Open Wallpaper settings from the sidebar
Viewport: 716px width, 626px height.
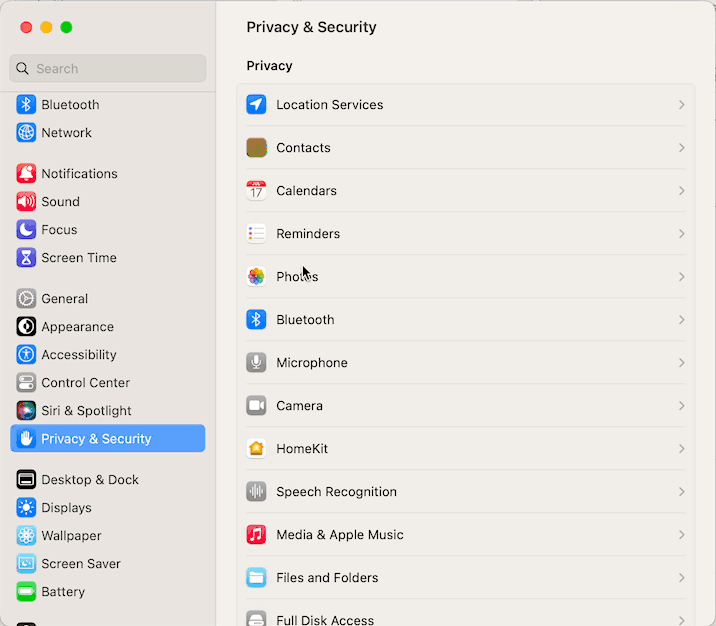(x=71, y=536)
